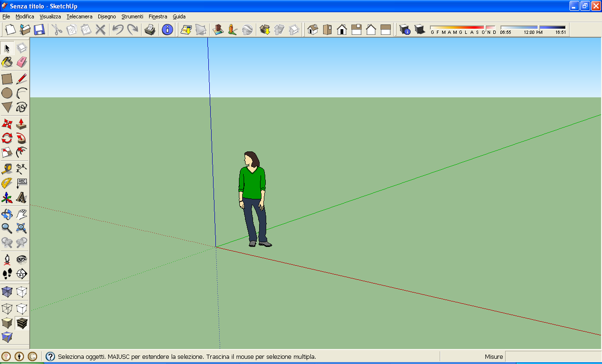Select the Protractor tool
The image size is (602, 364).
pos(7,183)
